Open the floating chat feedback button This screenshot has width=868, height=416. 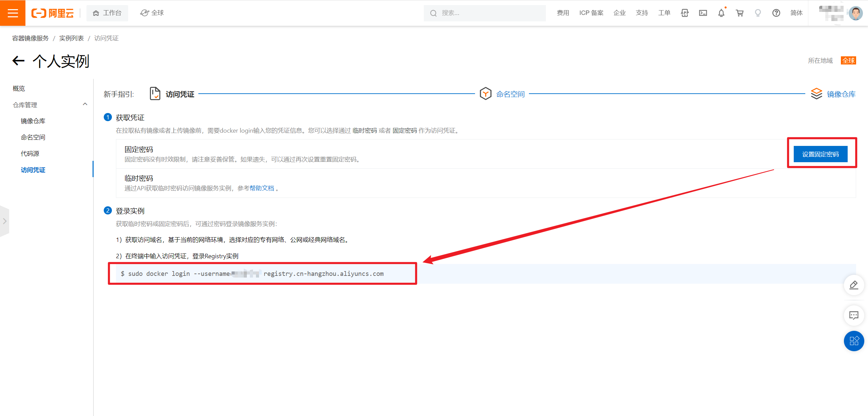[x=853, y=316]
